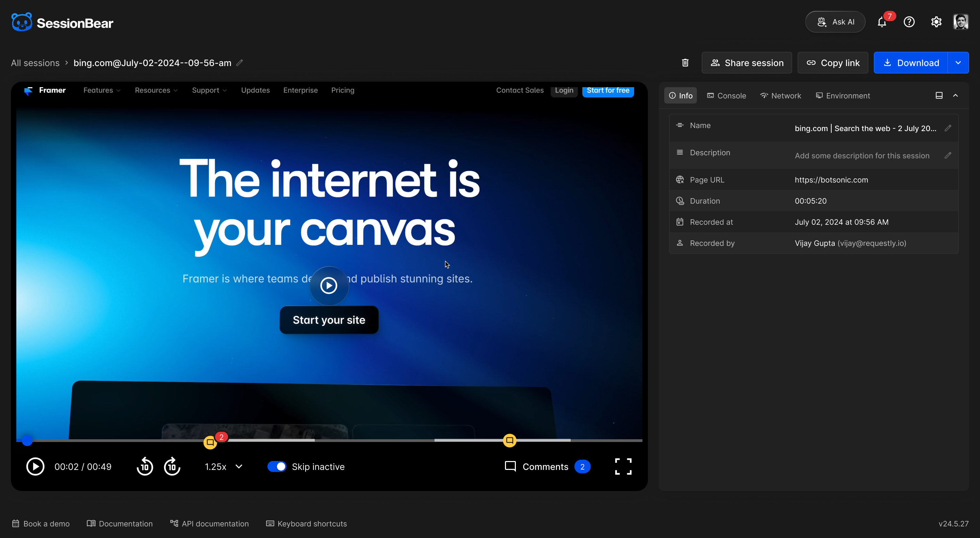
Task: Collapse the details panel with the chevron
Action: tap(955, 96)
